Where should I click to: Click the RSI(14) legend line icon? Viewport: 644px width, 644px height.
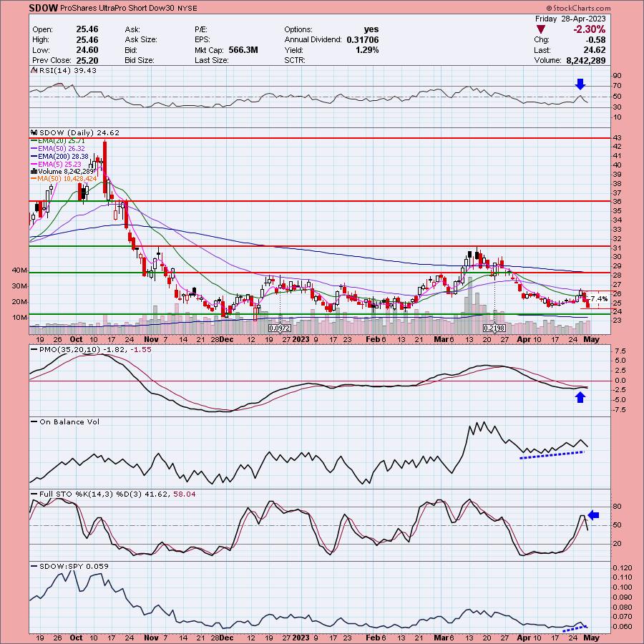coord(34,71)
